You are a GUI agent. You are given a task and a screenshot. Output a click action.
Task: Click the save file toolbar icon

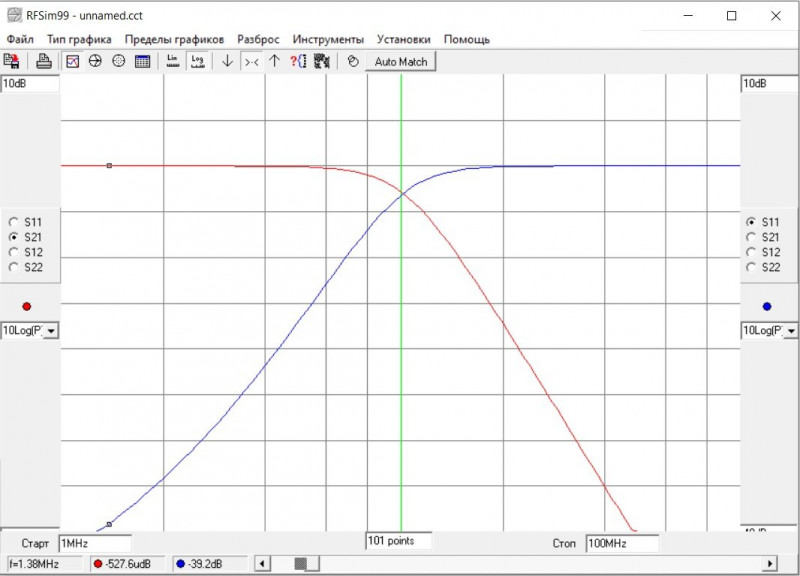point(13,61)
